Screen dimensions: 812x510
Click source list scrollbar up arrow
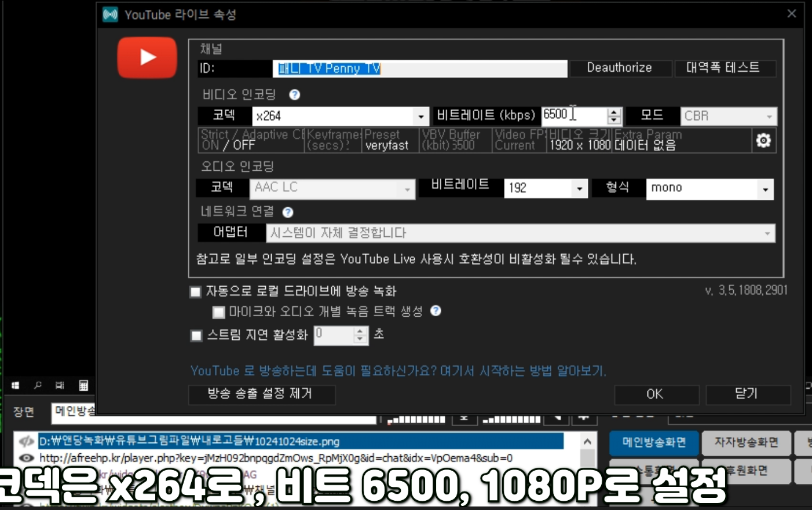587,442
